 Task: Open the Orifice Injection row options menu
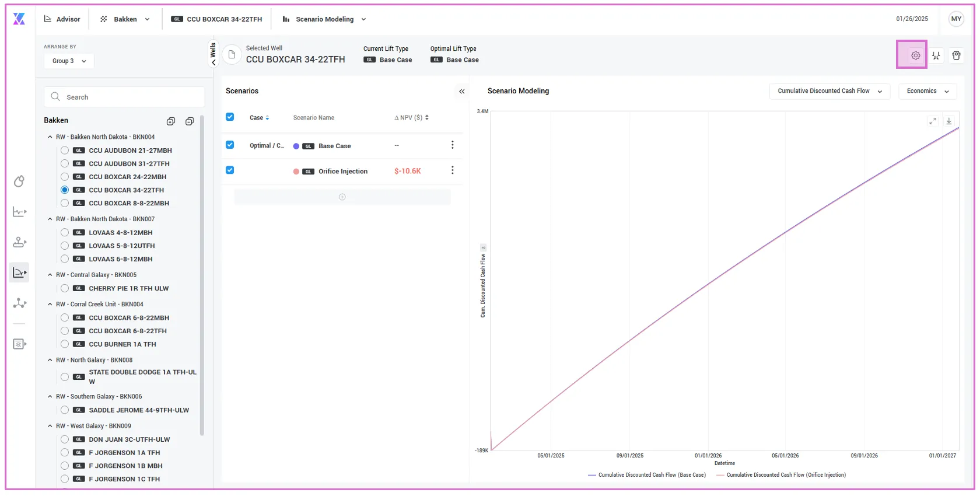point(452,170)
